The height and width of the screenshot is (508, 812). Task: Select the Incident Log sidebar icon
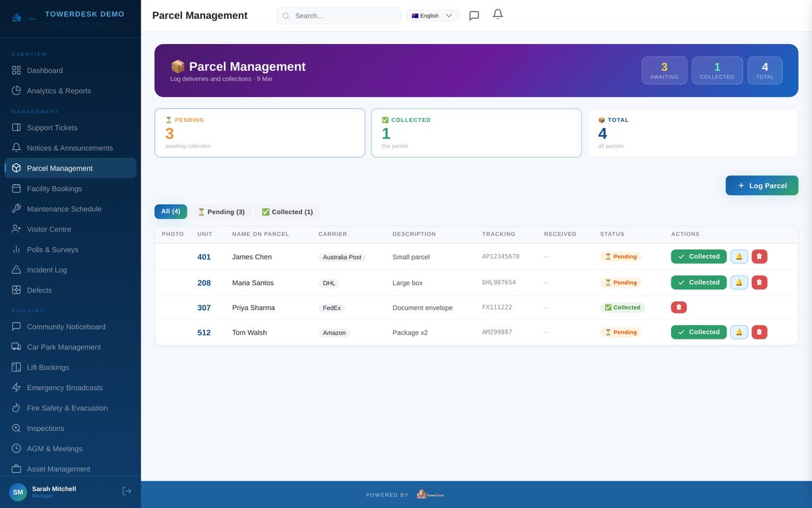click(16, 269)
